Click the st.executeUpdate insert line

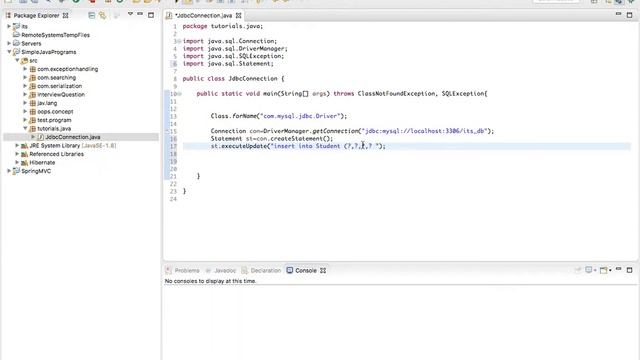(298, 146)
